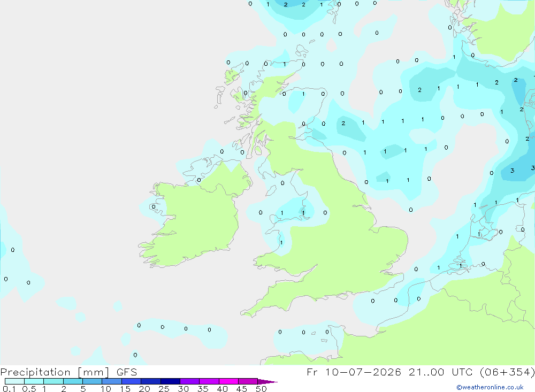
Task: Click the 20 to 25 mm legend swatch
Action: (x=151, y=381)
